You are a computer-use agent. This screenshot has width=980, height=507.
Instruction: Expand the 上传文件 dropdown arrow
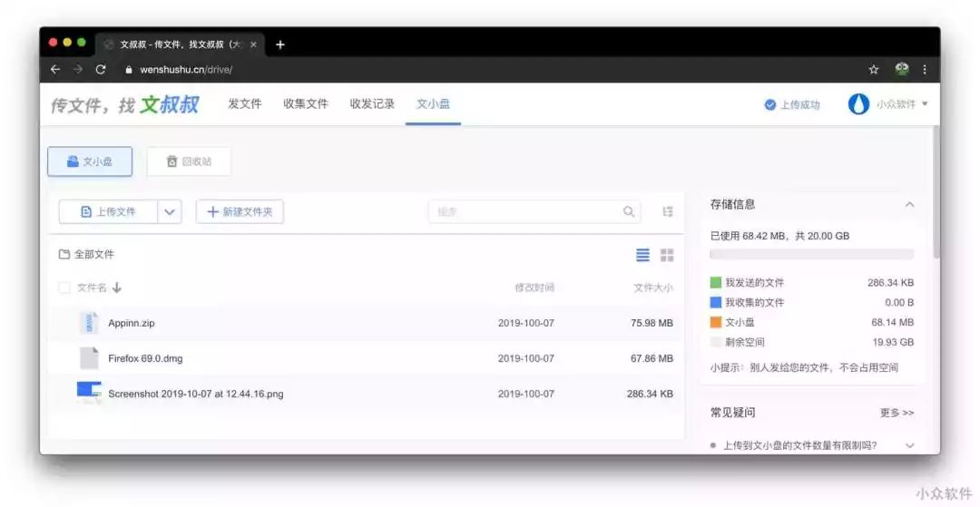point(170,211)
